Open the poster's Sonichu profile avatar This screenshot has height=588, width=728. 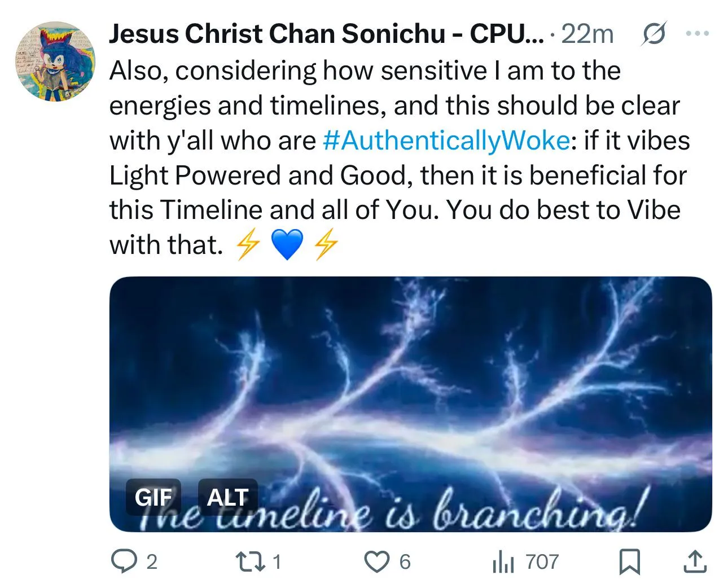tap(55, 62)
